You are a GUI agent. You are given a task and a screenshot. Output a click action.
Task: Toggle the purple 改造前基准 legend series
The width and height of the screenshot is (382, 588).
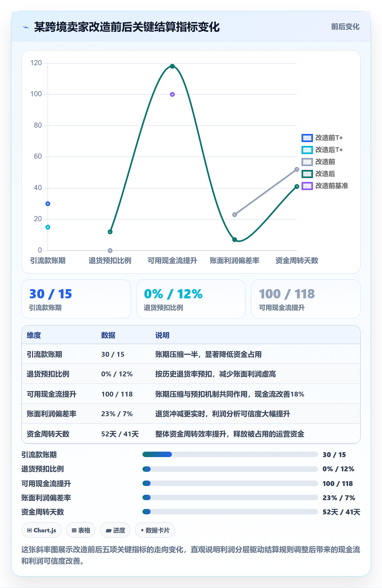point(325,186)
